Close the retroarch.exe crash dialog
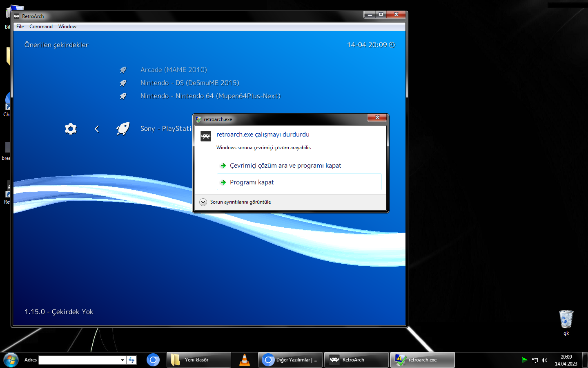This screenshot has width=588, height=368. click(377, 118)
